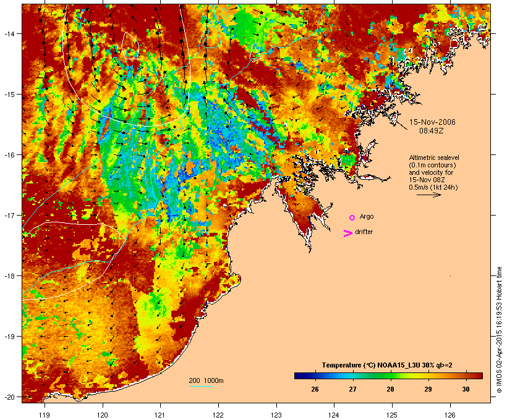Viewport: 507px width, 420px height.
Task: Click the latitude label -19
Action: pos(9,337)
